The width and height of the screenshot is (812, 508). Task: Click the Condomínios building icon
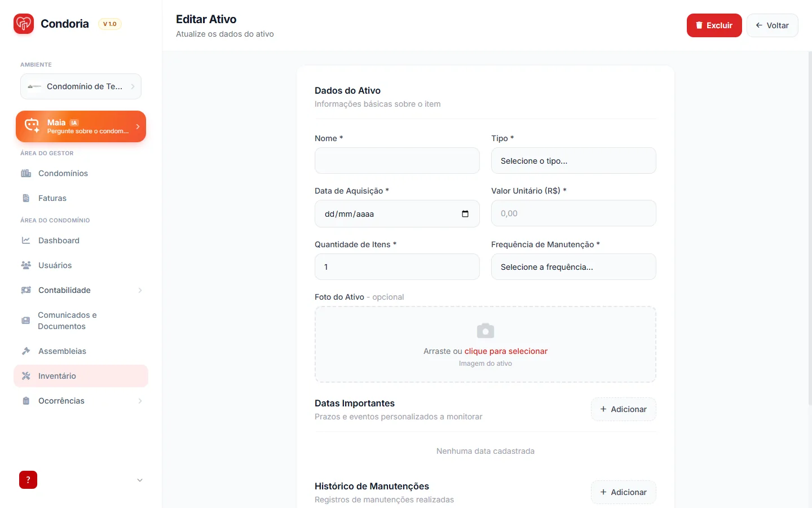(26, 173)
